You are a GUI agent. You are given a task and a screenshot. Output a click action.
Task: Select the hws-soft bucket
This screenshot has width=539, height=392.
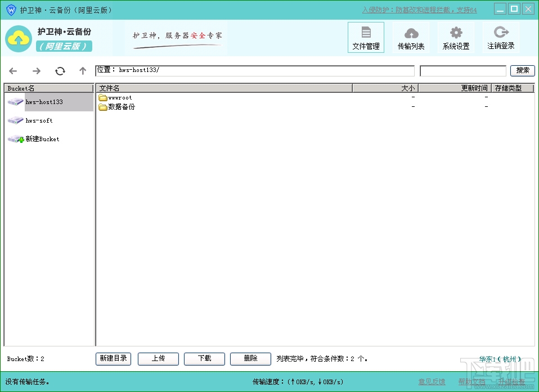49,120
